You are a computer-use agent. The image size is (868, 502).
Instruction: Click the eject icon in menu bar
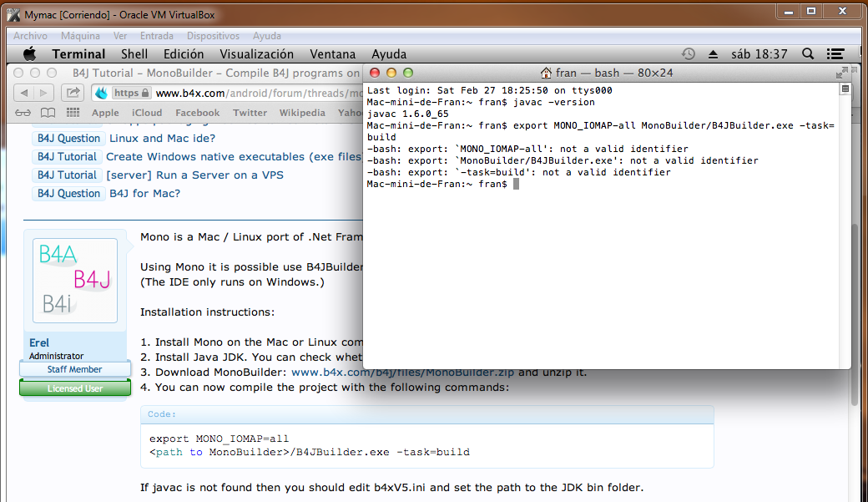click(x=713, y=54)
